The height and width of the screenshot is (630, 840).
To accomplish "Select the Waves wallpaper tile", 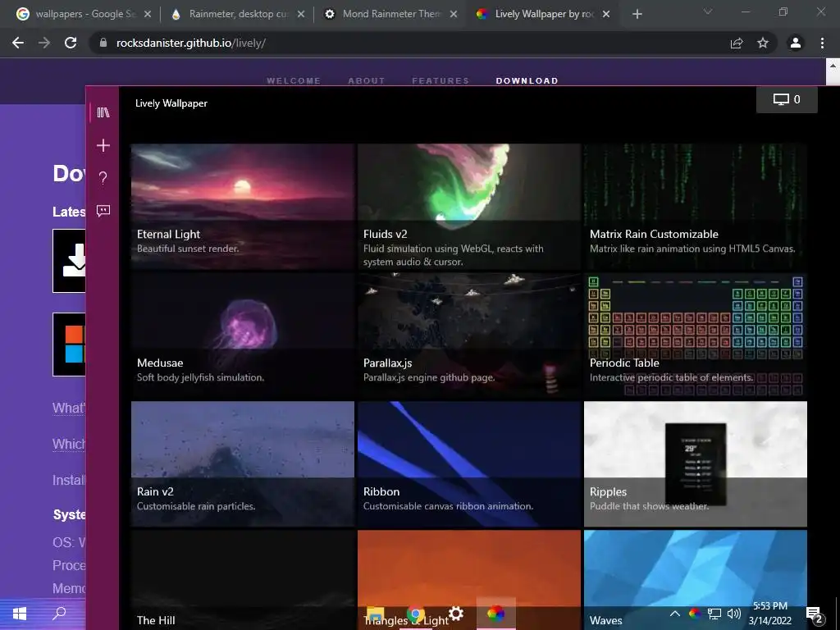I will click(x=696, y=580).
